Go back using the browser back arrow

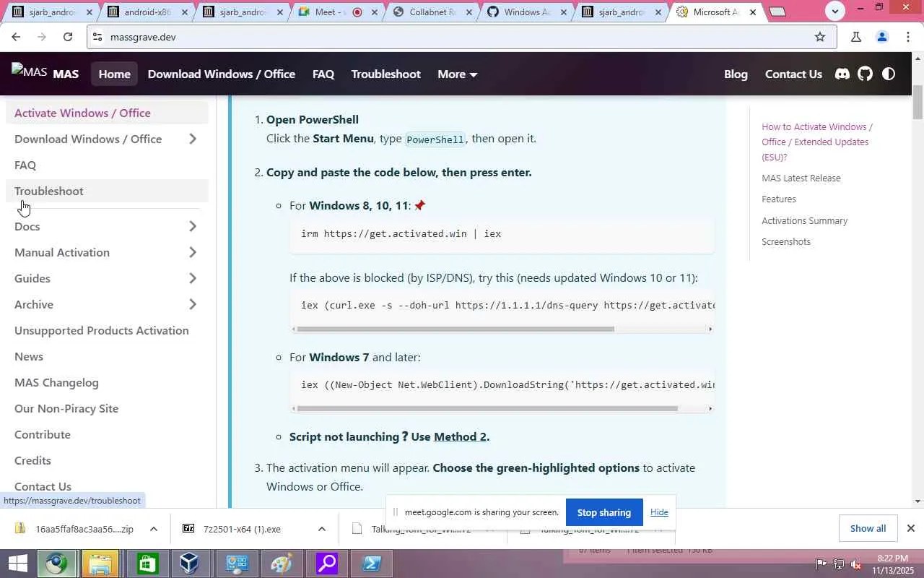point(16,37)
